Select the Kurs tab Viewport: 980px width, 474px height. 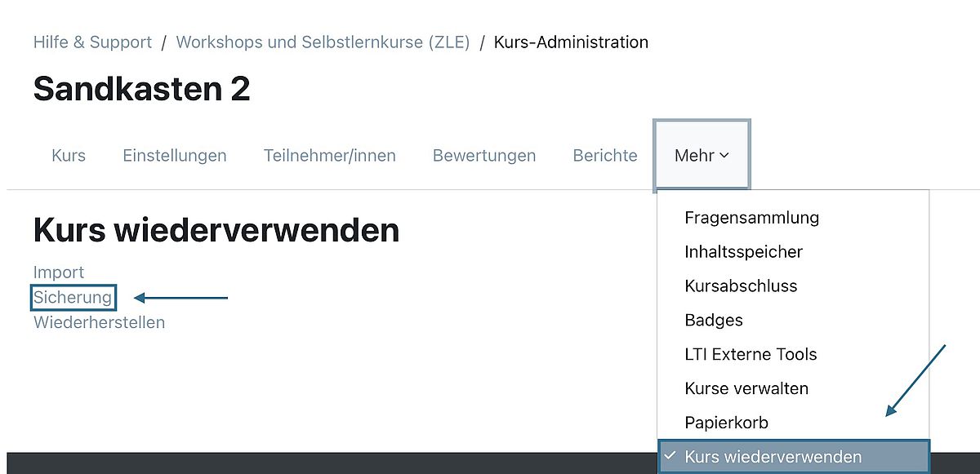click(69, 156)
